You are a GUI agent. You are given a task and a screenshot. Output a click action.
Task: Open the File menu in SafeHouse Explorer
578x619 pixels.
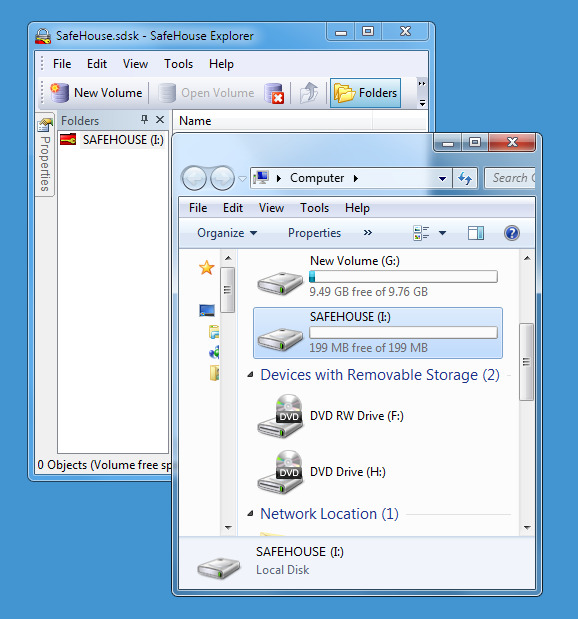[62, 64]
